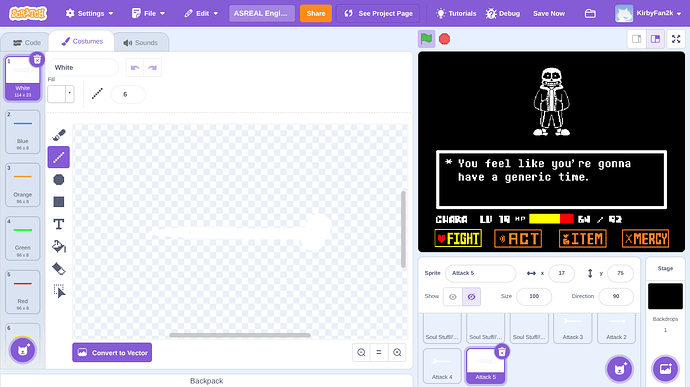
Task: Click the canvas horizontal scrollbar
Action: (x=240, y=335)
